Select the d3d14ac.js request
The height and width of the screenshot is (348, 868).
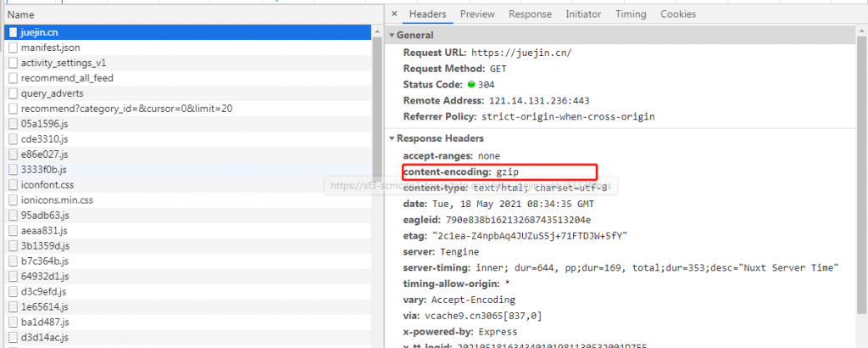pos(188,337)
